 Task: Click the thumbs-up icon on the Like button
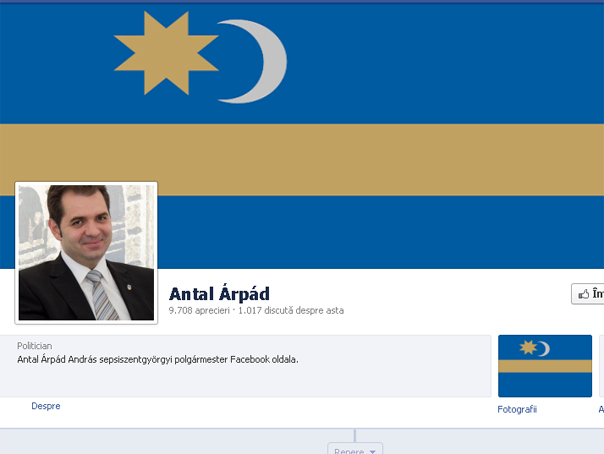coord(583,294)
